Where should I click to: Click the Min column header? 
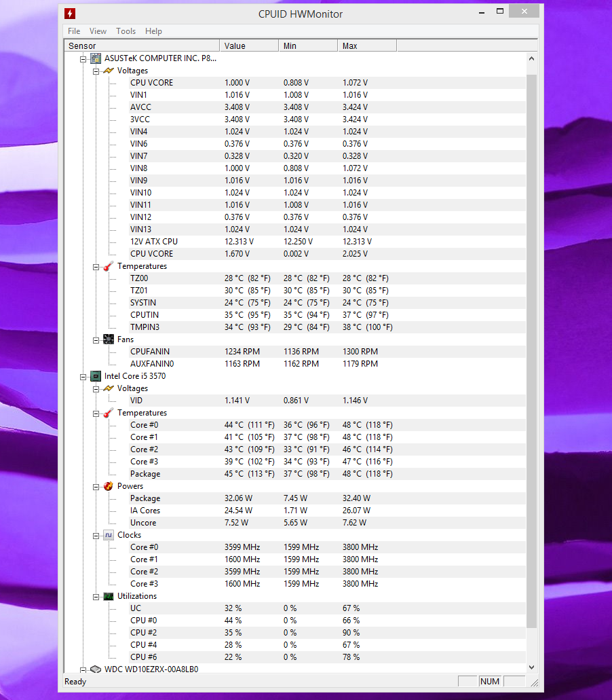[x=308, y=45]
